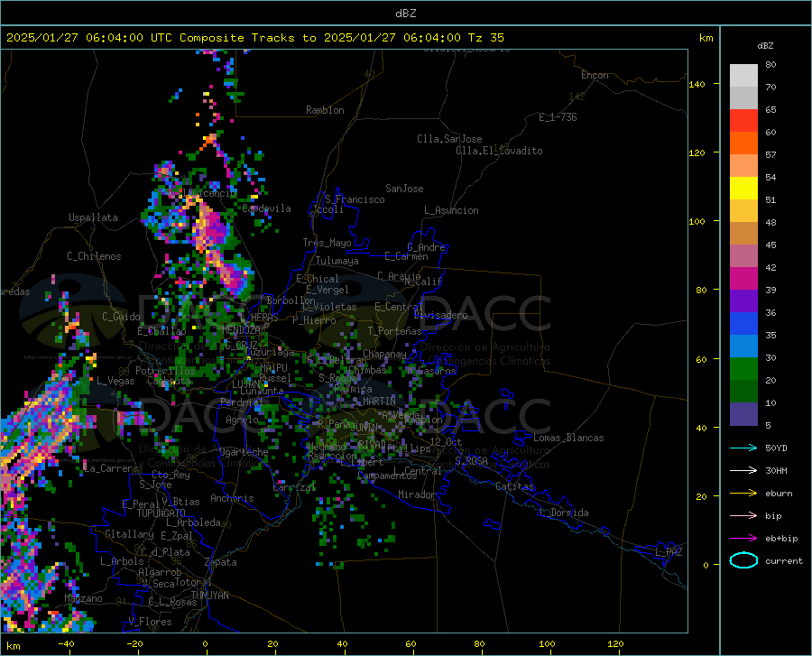Click the timestamp header text line
Image resolution: width=812 pixels, height=656 pixels.
[254, 38]
